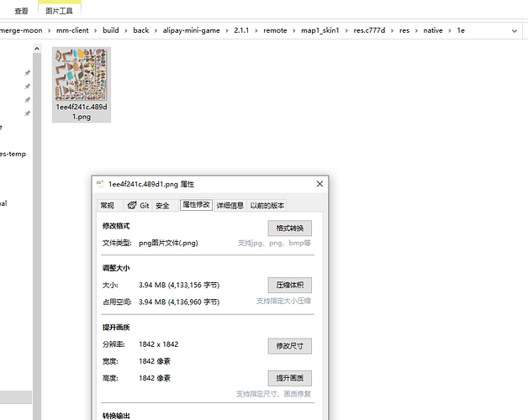Go to res.c777d breadcrumb folder
Image resolution: width=528 pixels, height=420 pixels.
[369, 30]
